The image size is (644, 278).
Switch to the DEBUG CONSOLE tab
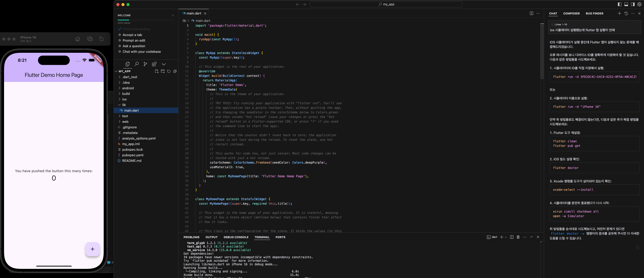click(x=236, y=237)
